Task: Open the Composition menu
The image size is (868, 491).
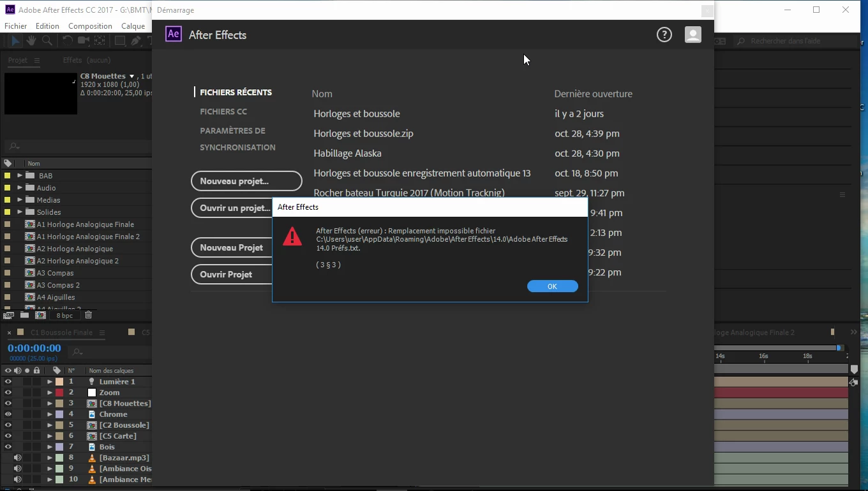Action: 90,26
